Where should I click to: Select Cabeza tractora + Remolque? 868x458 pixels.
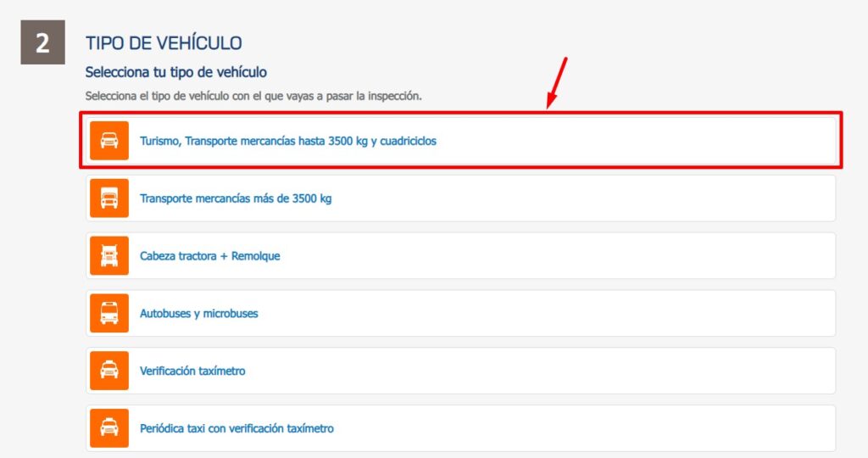(x=460, y=256)
